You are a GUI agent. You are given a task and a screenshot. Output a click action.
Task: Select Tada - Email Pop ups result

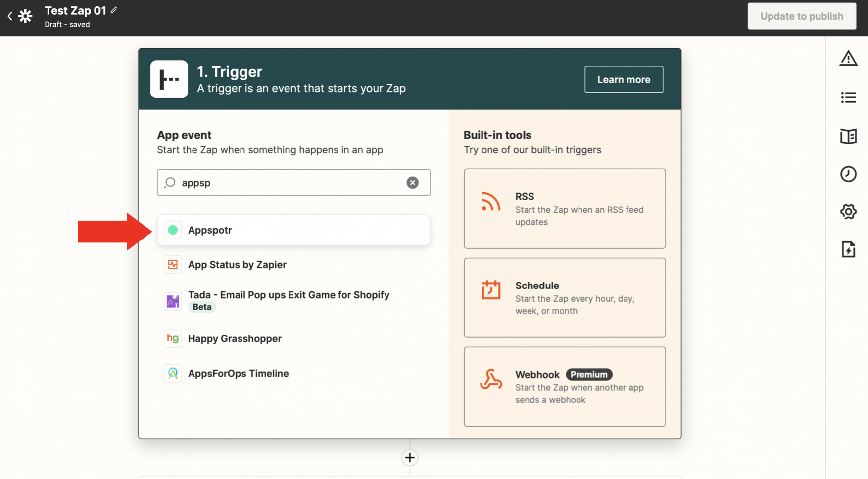click(293, 301)
